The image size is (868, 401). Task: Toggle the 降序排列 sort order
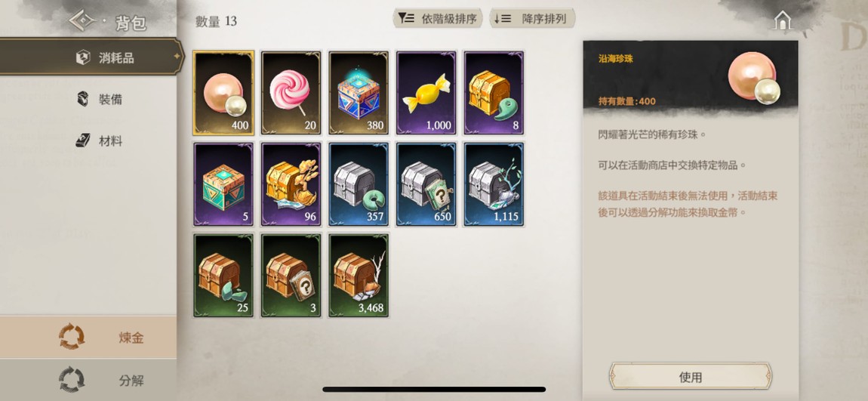click(532, 18)
